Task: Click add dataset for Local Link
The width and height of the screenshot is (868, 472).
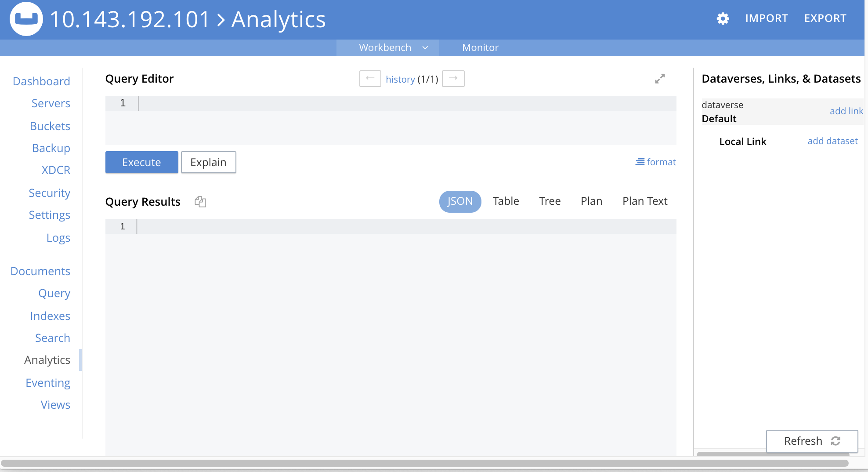Action: pyautogui.click(x=832, y=141)
